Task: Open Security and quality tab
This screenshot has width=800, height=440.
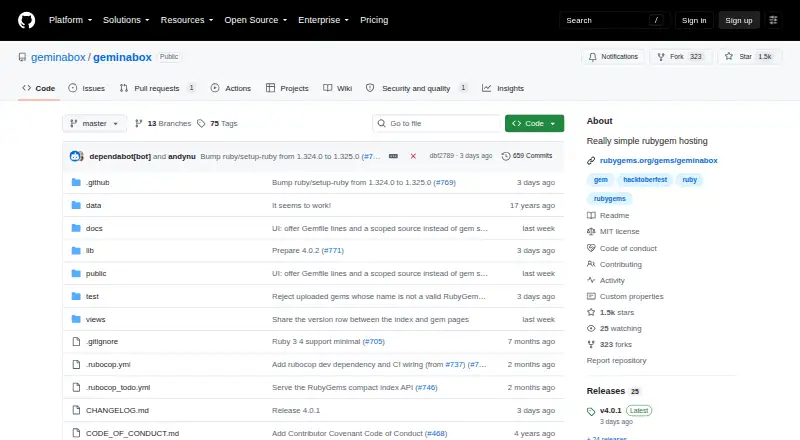Action: tap(416, 88)
